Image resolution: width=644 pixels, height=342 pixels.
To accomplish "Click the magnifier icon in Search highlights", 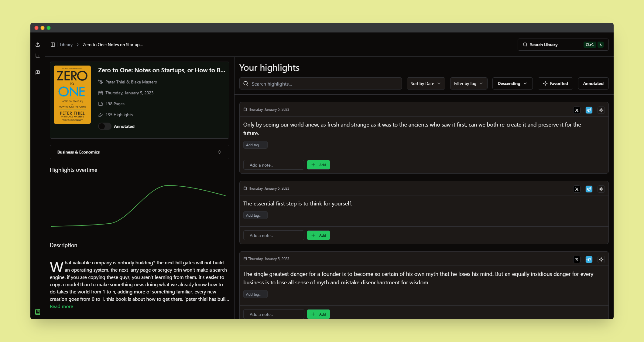I will tap(246, 83).
